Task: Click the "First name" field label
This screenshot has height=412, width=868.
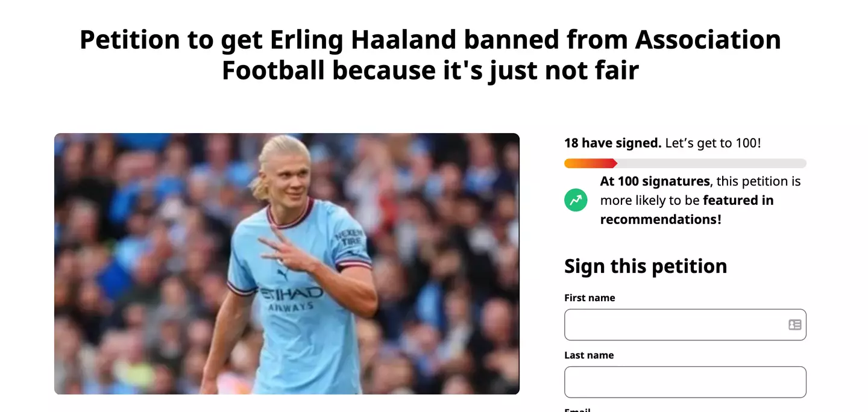Action: pos(590,298)
